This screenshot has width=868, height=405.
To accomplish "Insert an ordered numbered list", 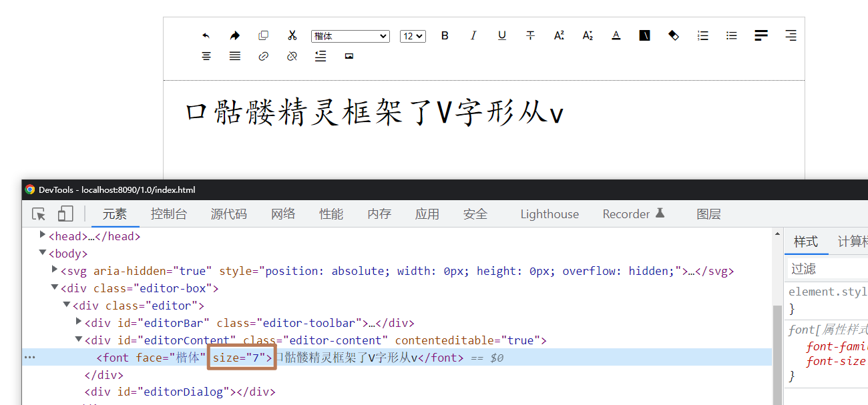I will (702, 35).
